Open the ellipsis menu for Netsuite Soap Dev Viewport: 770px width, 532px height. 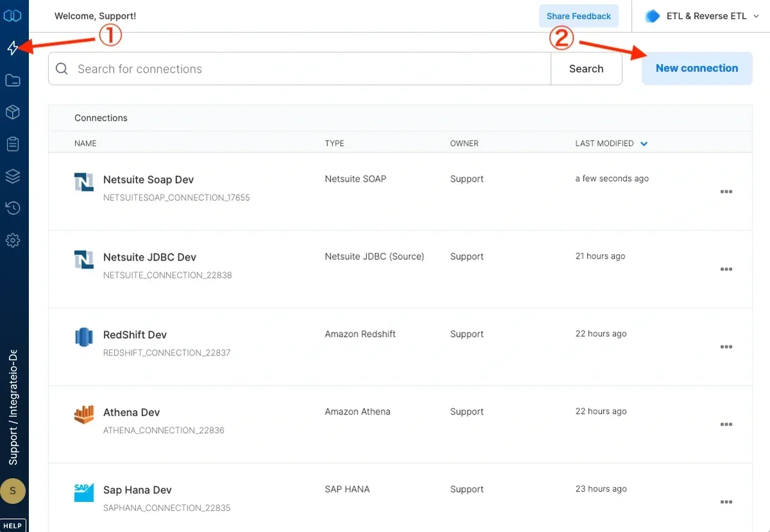pos(726,191)
